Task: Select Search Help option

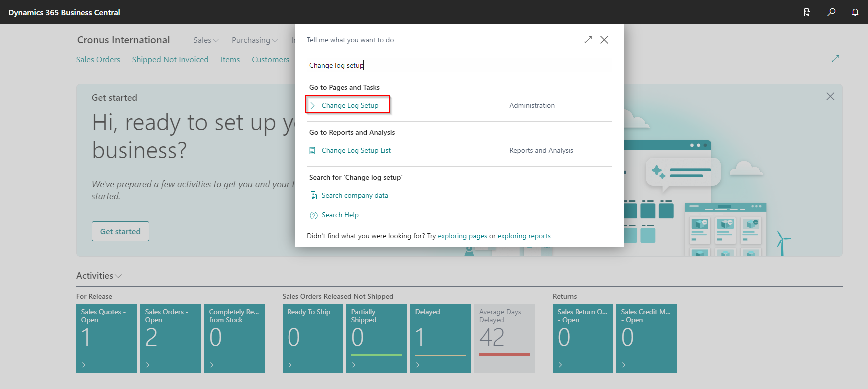Action: tap(340, 215)
